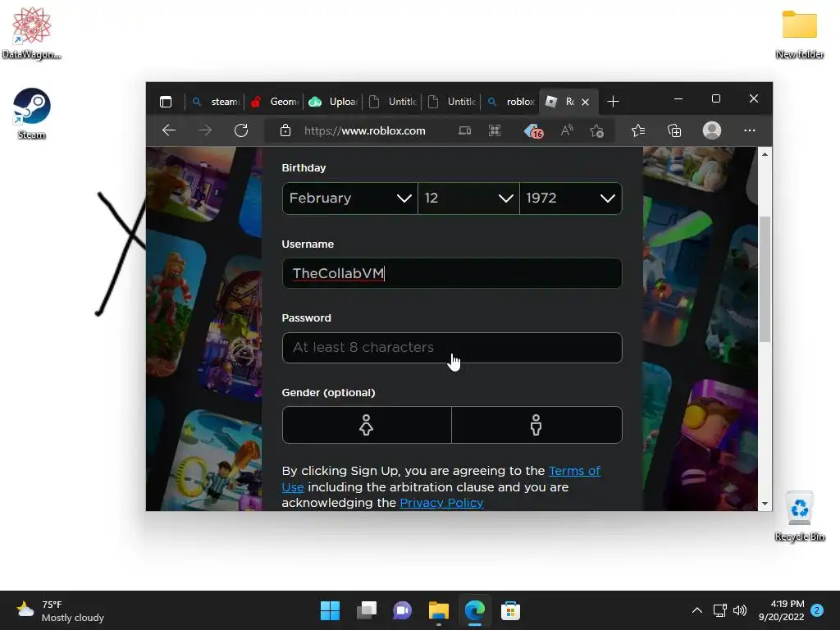This screenshot has width=840, height=630.
Task: Open the clock and date panel
Action: point(781,610)
